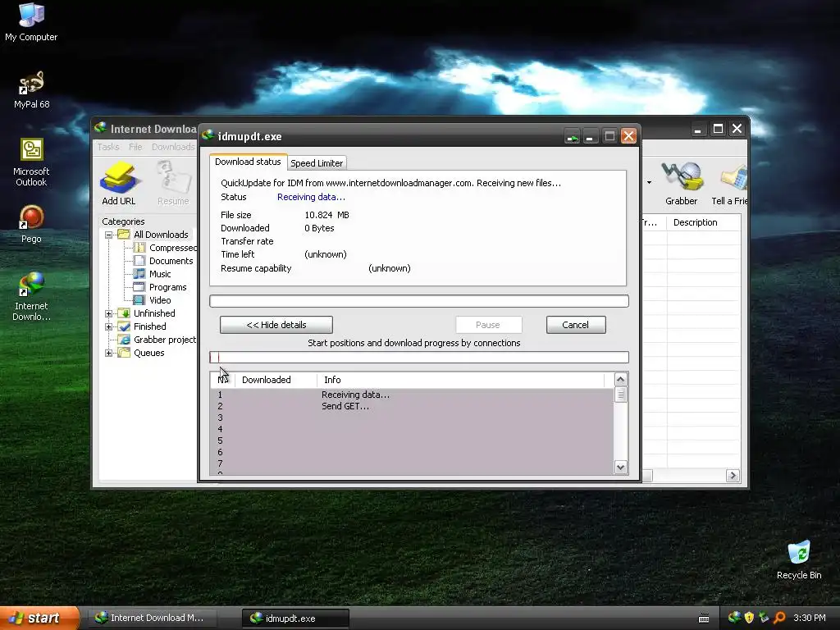Click the scroll thumb in the connections list
Screen dimensions: 840x630
620,395
